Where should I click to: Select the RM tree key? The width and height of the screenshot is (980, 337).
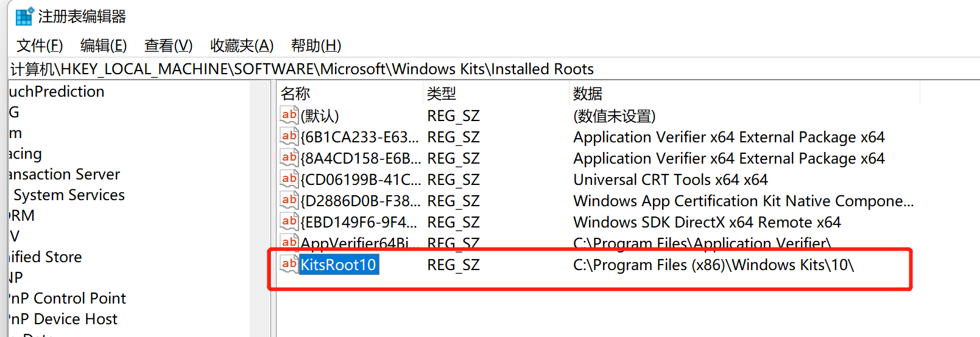(x=22, y=215)
